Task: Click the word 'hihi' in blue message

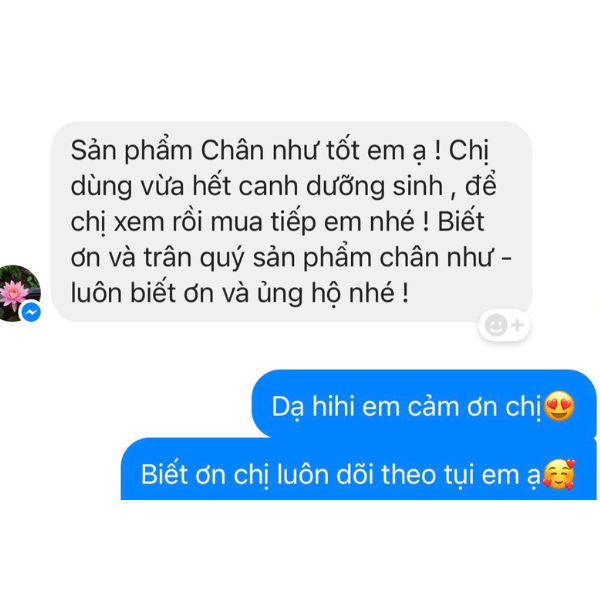Action: (333, 406)
